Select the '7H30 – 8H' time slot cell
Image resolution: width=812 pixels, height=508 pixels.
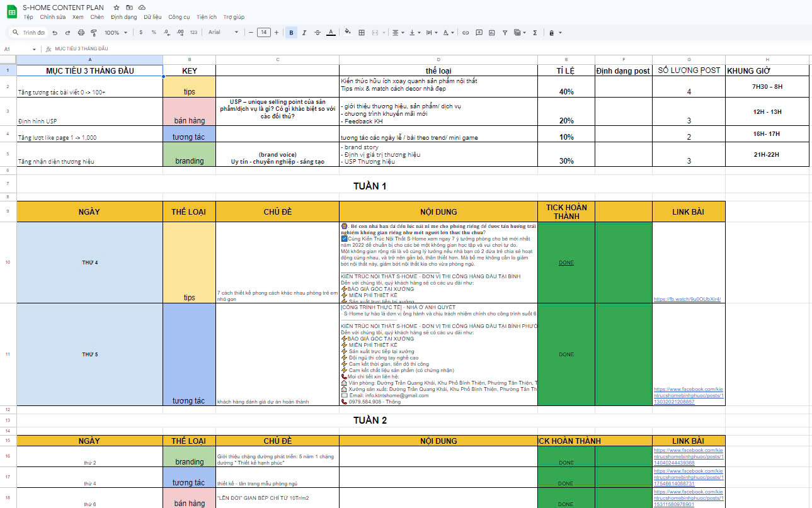767,87
